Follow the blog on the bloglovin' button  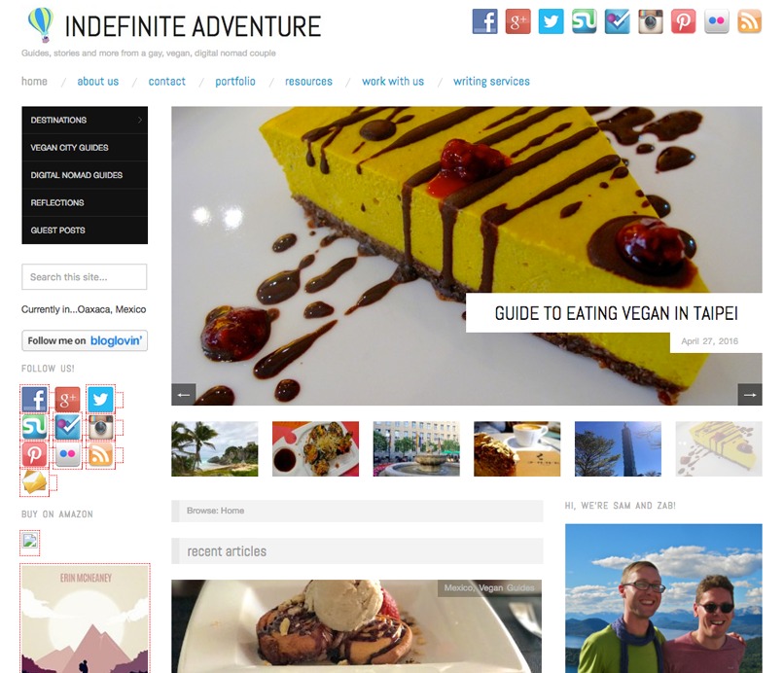[85, 340]
